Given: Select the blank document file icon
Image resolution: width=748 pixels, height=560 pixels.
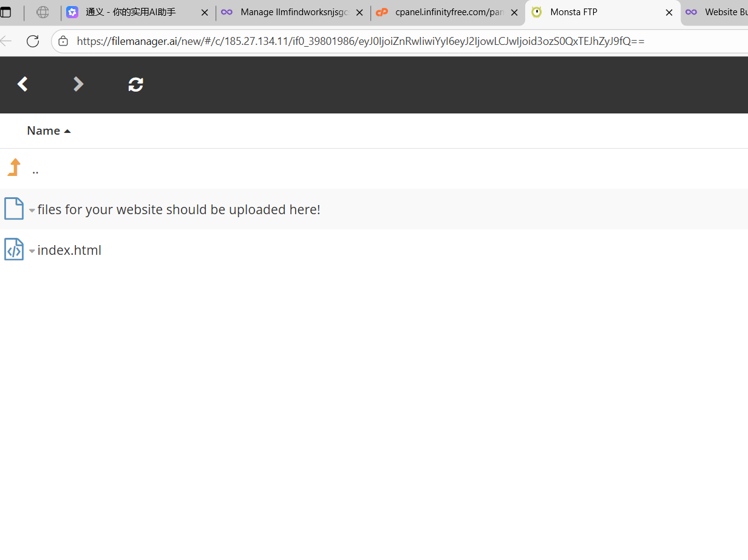Looking at the screenshot, I should 14,209.
